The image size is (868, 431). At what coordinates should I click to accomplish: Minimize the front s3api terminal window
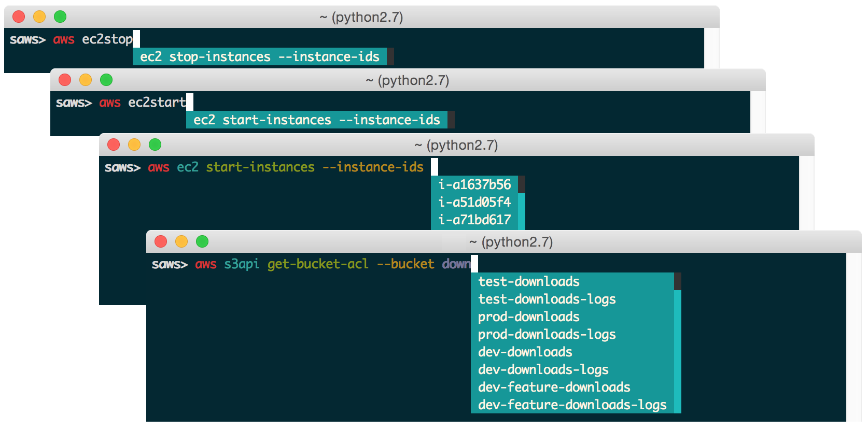181,241
